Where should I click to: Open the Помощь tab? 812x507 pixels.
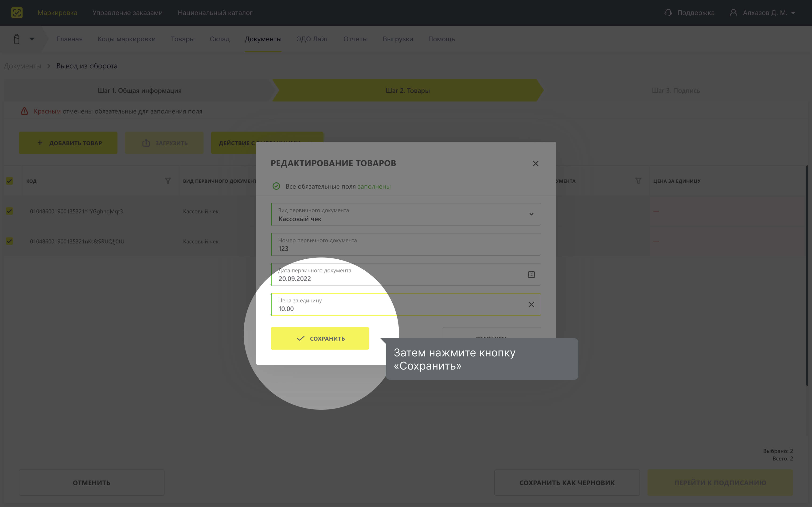[441, 39]
